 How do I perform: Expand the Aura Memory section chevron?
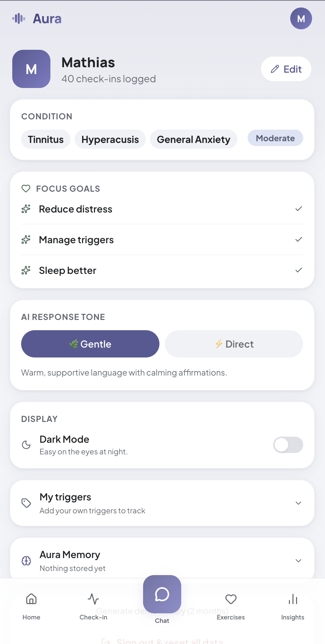click(298, 561)
